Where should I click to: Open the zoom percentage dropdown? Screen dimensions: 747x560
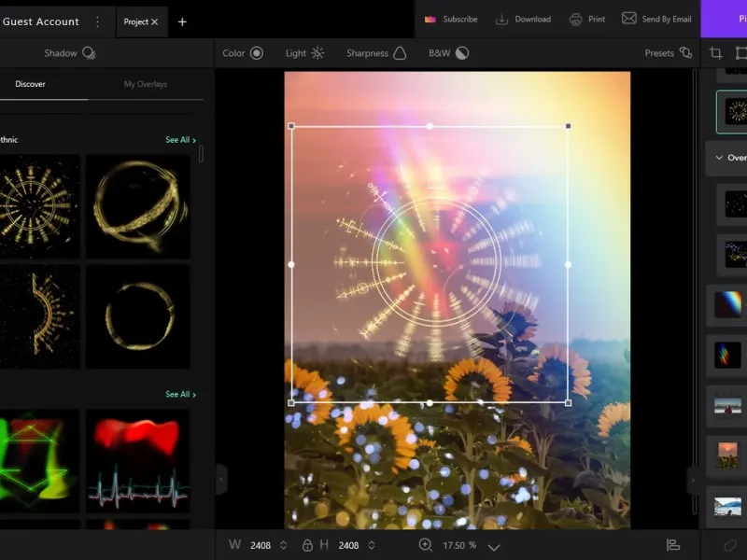(x=494, y=546)
